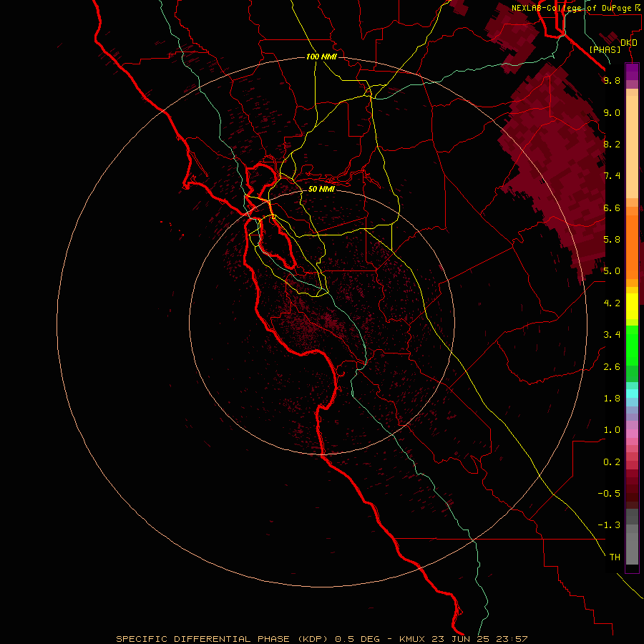The height and width of the screenshot is (644, 644).
Task: Click the 6.6 legend value
Action: coord(612,208)
